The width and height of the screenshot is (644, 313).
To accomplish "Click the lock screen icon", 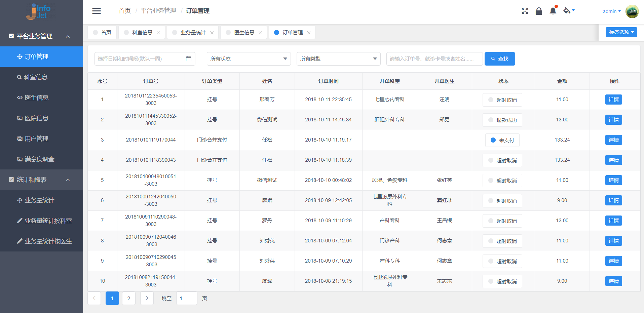I will click(539, 11).
